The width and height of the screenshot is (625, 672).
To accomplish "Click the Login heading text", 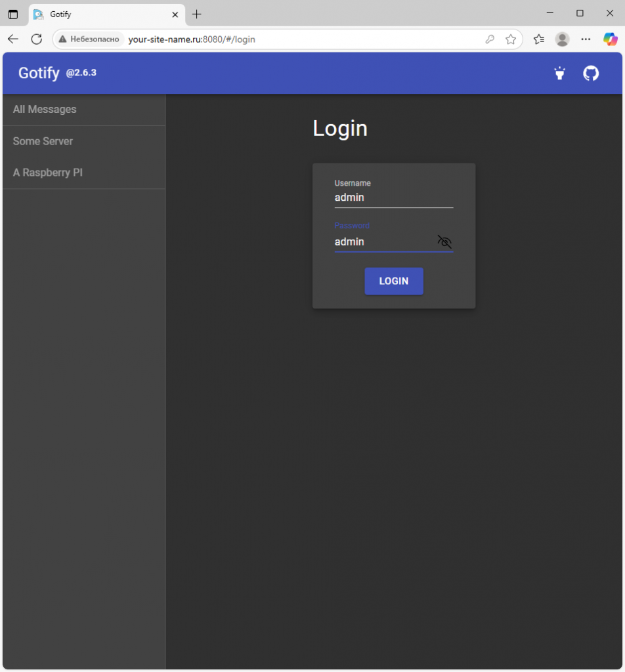I will coord(340,129).
